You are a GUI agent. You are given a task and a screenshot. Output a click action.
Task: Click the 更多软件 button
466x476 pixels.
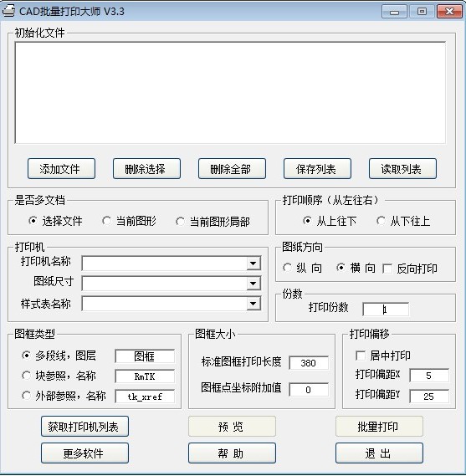coord(84,453)
